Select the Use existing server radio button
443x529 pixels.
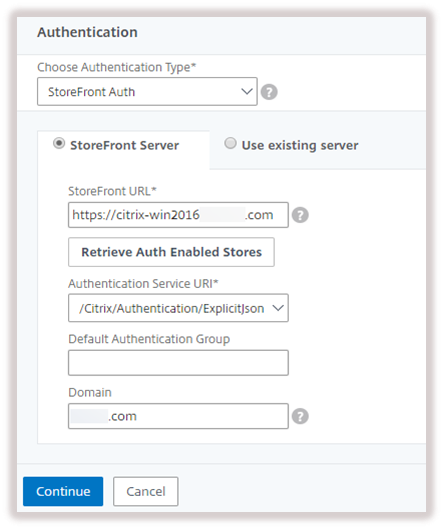230,143
